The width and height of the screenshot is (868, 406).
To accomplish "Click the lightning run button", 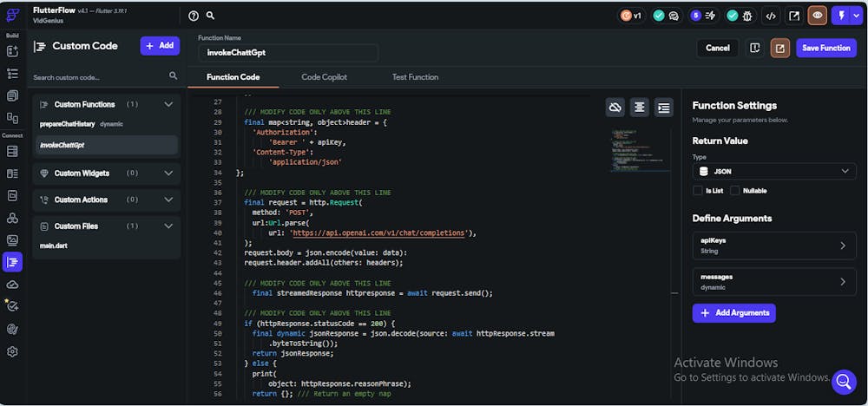I will (841, 16).
